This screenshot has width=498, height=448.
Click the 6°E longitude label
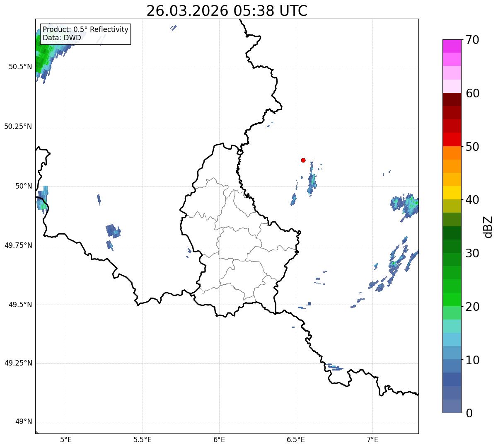point(219,440)
